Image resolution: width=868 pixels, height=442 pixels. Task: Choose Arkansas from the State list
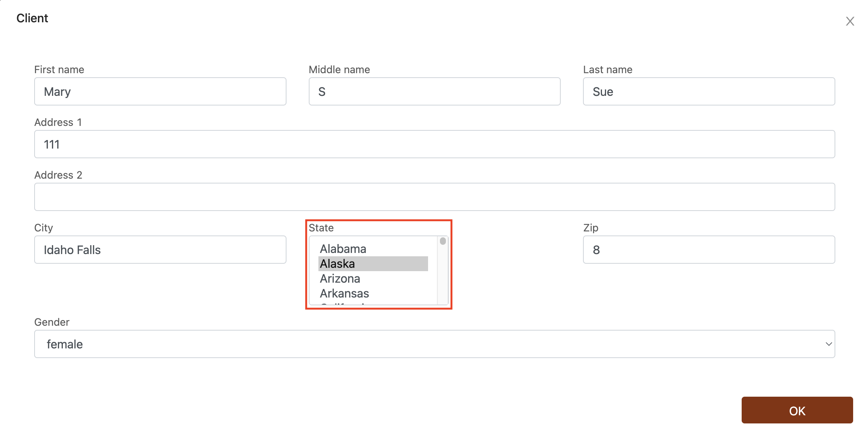(344, 293)
